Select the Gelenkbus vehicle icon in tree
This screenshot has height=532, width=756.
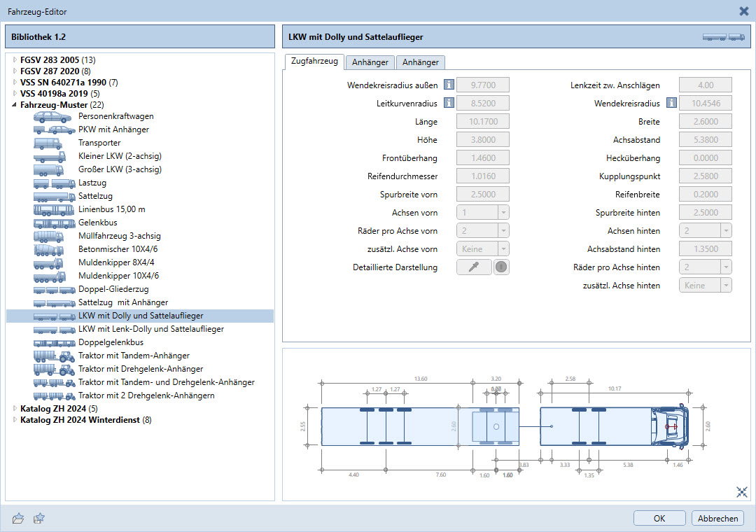(x=53, y=223)
